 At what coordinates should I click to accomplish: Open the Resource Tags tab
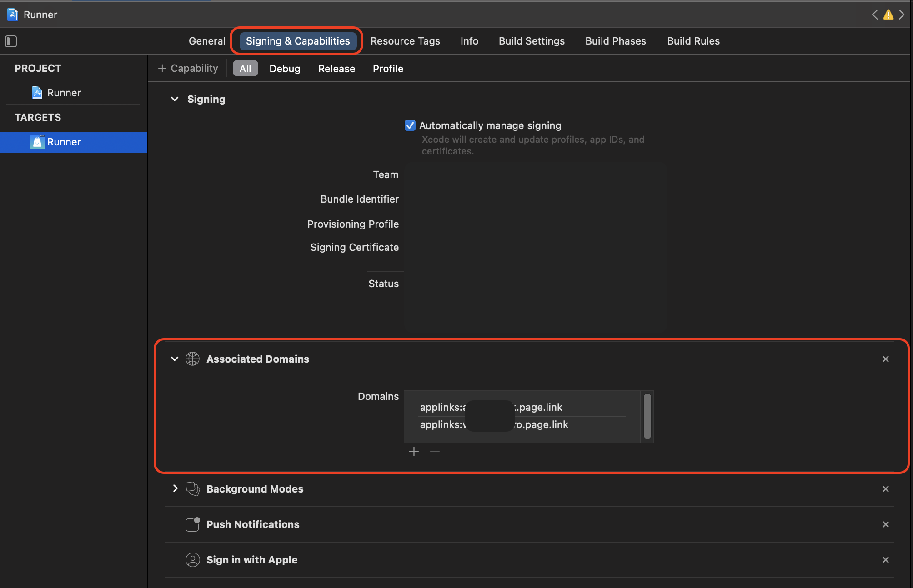click(405, 41)
